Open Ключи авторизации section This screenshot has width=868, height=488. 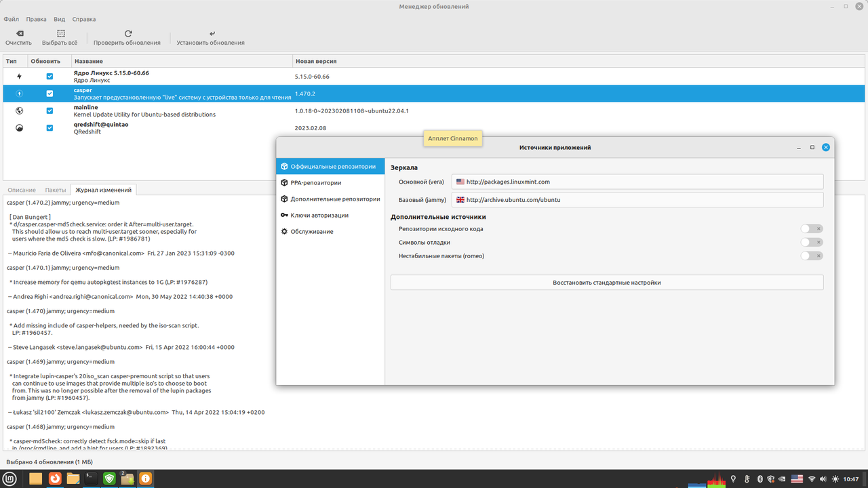(x=330, y=215)
